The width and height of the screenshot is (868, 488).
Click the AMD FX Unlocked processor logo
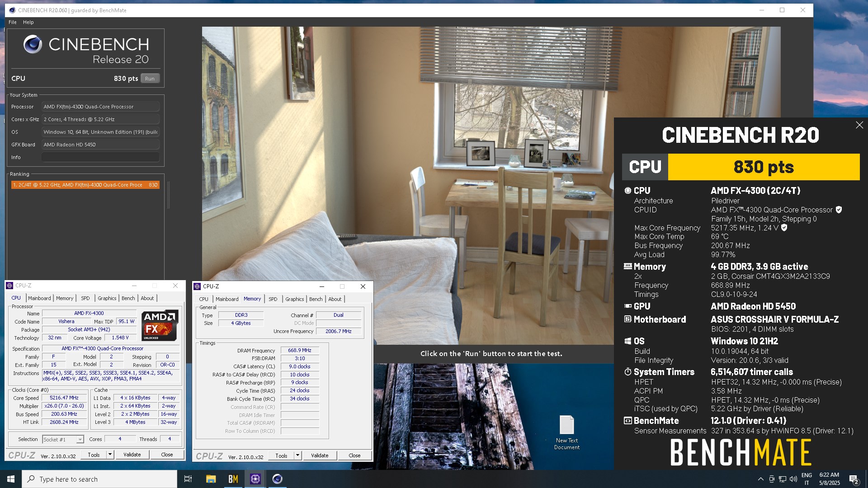tap(160, 325)
